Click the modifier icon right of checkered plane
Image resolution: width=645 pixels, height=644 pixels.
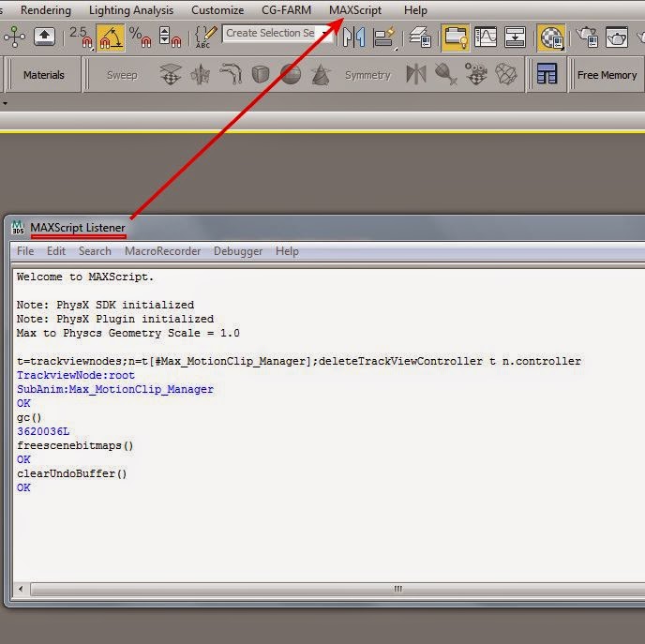pyautogui.click(x=201, y=74)
